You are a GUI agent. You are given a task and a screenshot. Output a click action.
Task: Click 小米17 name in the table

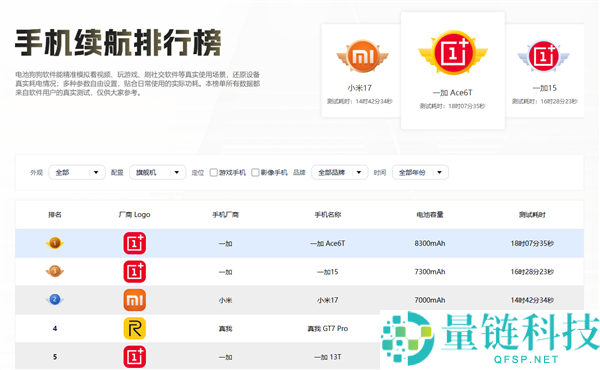328,300
